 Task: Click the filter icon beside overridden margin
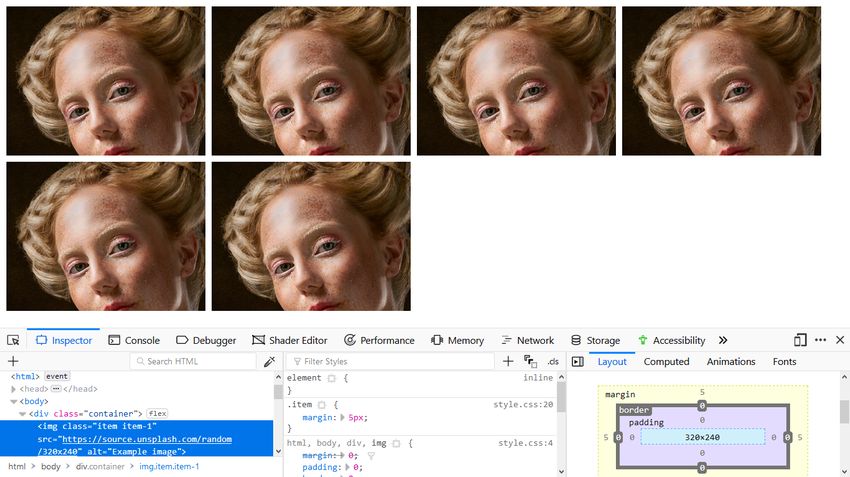coord(371,456)
